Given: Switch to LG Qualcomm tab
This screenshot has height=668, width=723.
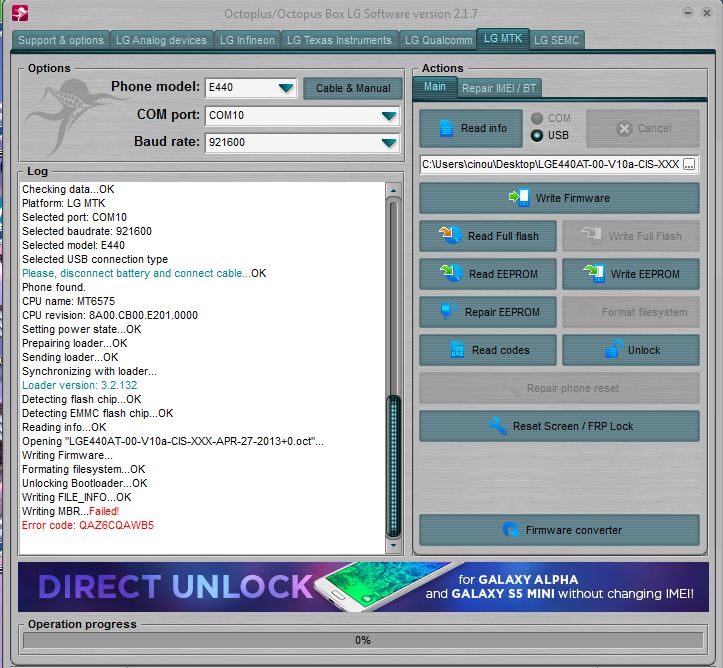Looking at the screenshot, I should click(x=438, y=40).
